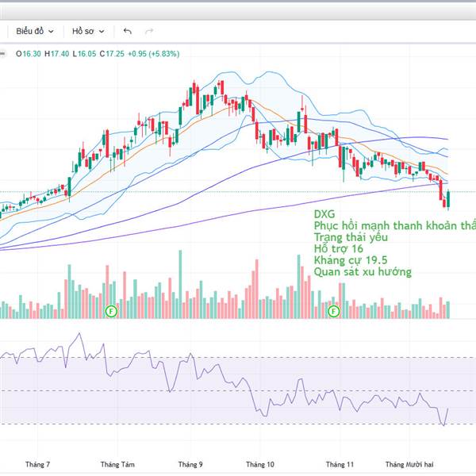Select the 'Hỗ trợ 16' annotation line
Image resolution: width=476 pixels, height=476 pixels.
[x=338, y=248]
